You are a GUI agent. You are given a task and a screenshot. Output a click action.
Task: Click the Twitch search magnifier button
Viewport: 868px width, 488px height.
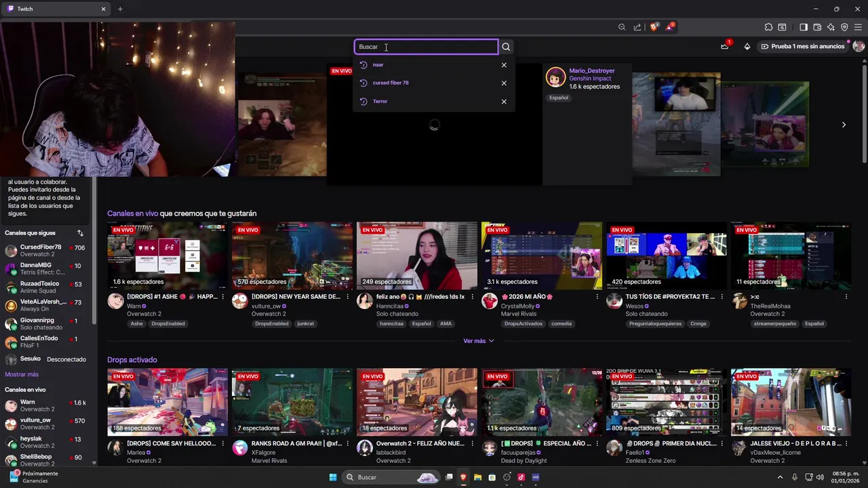[x=506, y=47]
